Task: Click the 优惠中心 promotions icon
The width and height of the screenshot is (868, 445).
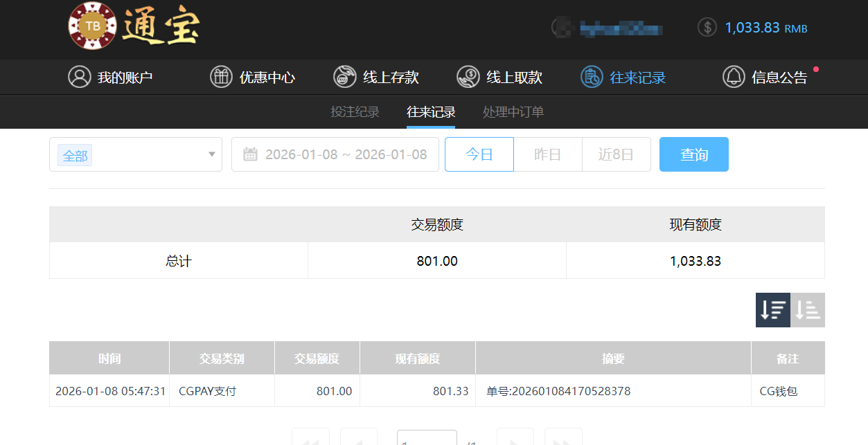Action: pos(221,77)
